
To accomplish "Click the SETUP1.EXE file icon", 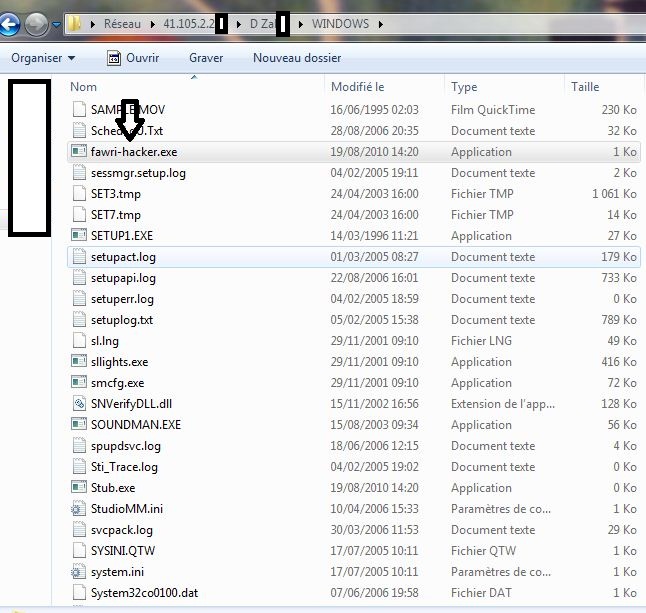I will (80, 236).
